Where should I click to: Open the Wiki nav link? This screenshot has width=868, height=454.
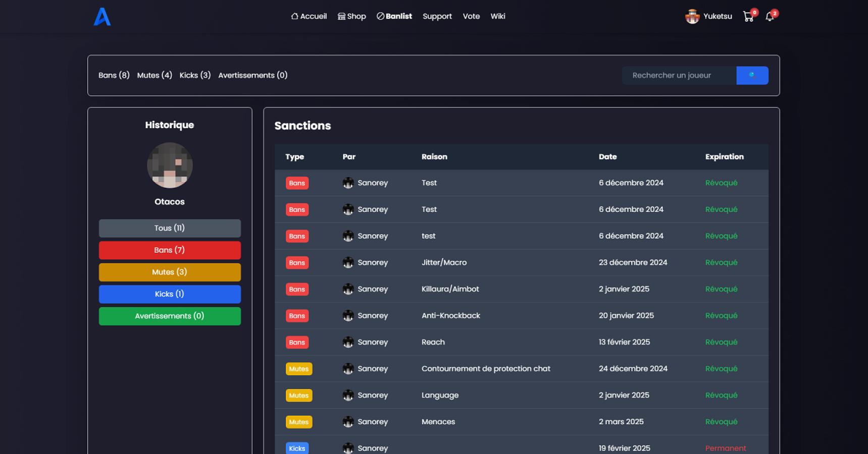tap(497, 16)
